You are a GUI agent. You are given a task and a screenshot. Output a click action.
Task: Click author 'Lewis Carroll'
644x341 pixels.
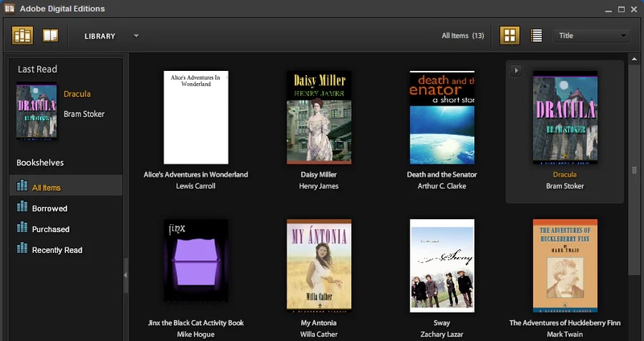point(196,186)
